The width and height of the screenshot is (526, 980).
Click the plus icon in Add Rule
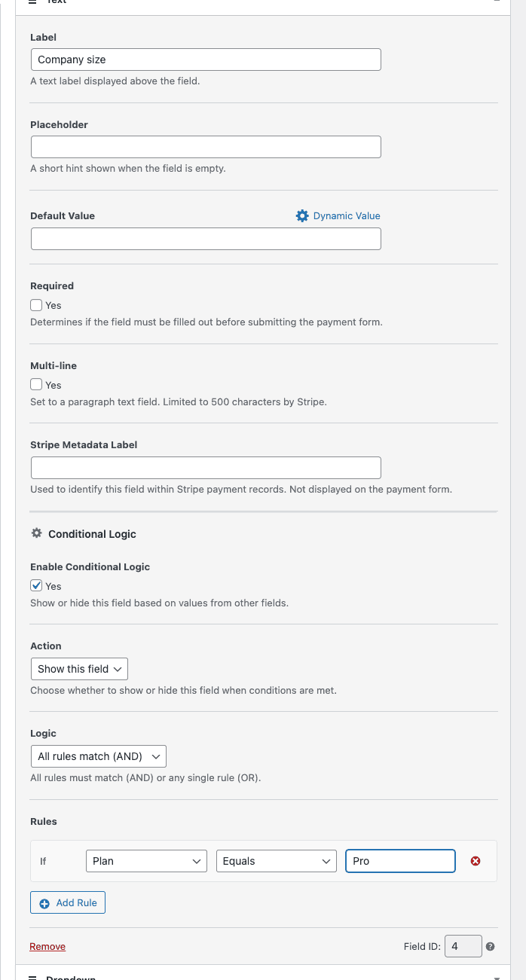(44, 902)
